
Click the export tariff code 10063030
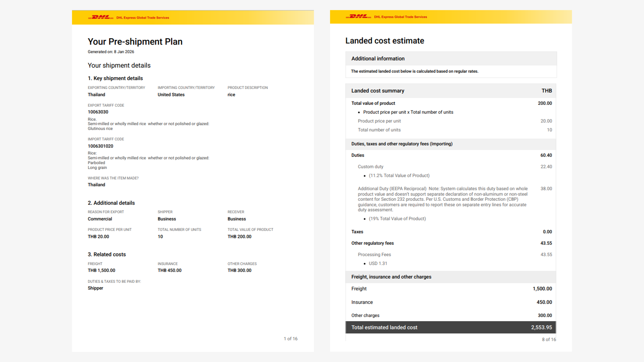coord(98,112)
